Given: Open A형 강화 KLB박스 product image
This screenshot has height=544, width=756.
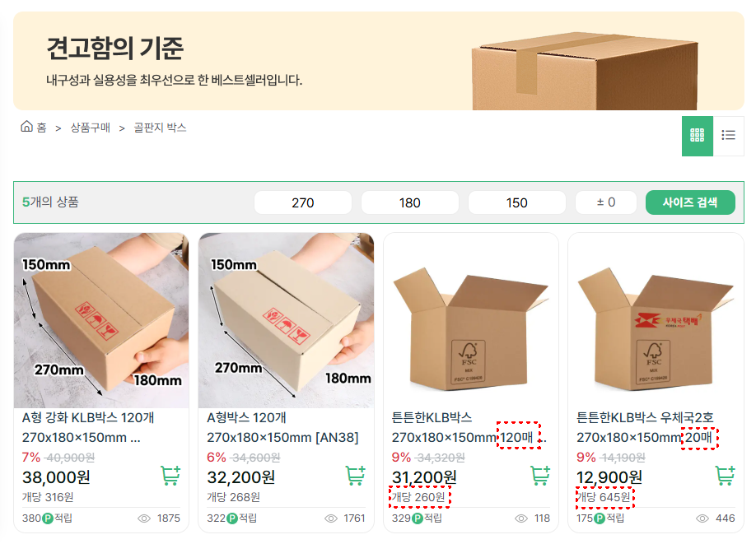Looking at the screenshot, I should coord(101,320).
